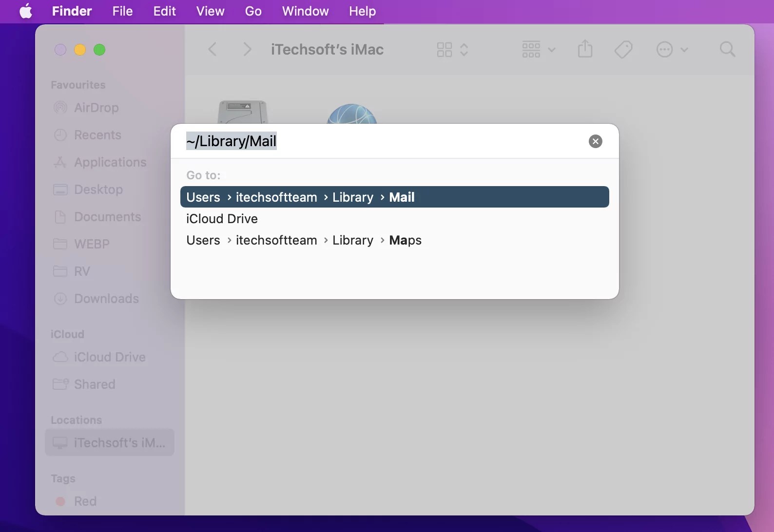This screenshot has height=532, width=774.
Task: Open the Finder menu
Action: click(72, 11)
